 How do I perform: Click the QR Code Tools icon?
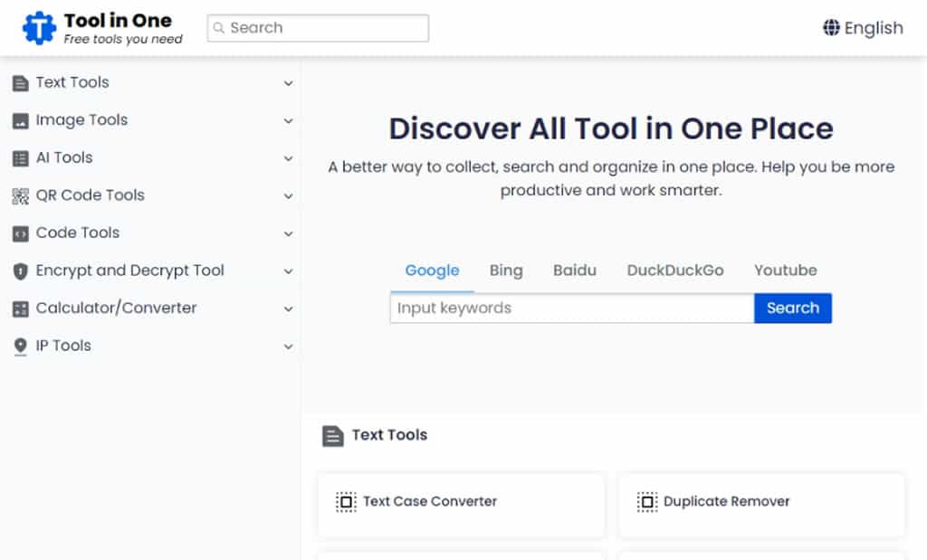coord(20,195)
